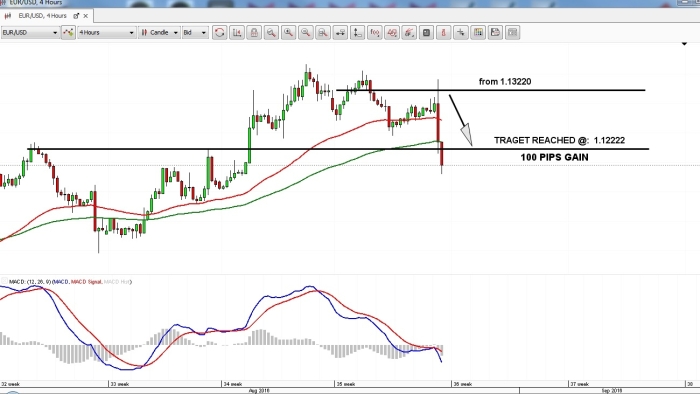
Task: Click the horizontal auto-shift arrows icon
Action: (x=340, y=33)
